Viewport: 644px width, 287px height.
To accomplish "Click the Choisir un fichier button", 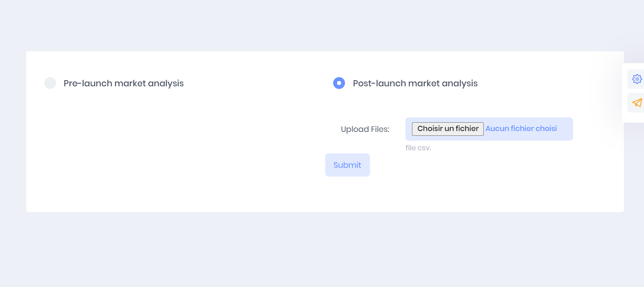I will pyautogui.click(x=448, y=129).
